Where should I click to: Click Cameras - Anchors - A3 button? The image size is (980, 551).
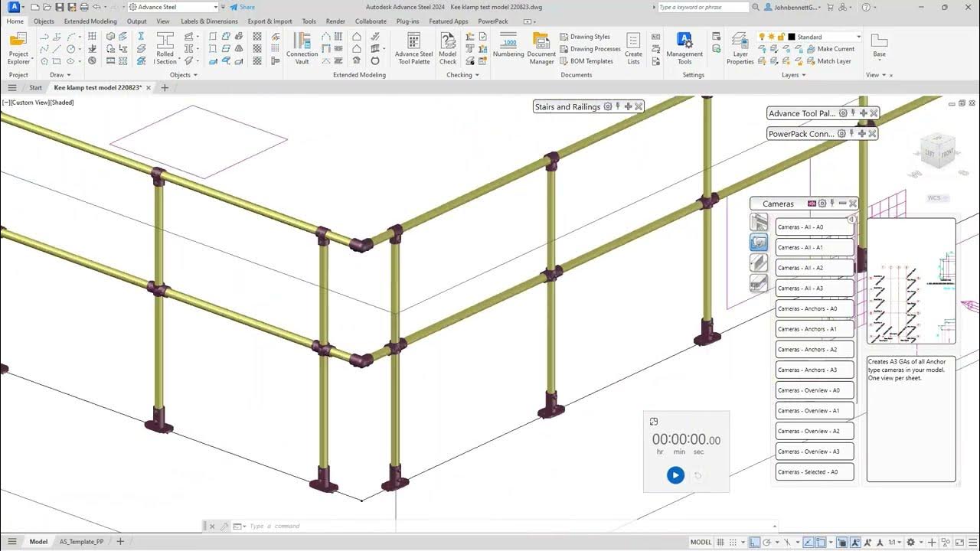(x=815, y=370)
